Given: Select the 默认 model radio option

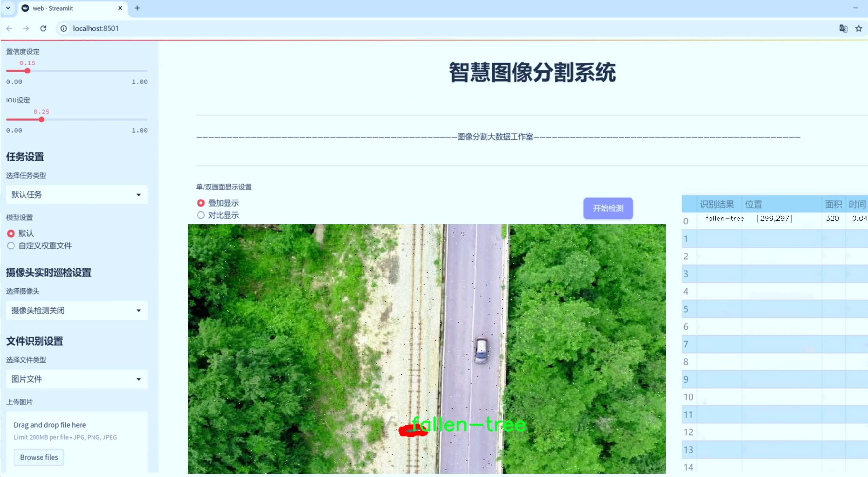Looking at the screenshot, I should [20, 233].
